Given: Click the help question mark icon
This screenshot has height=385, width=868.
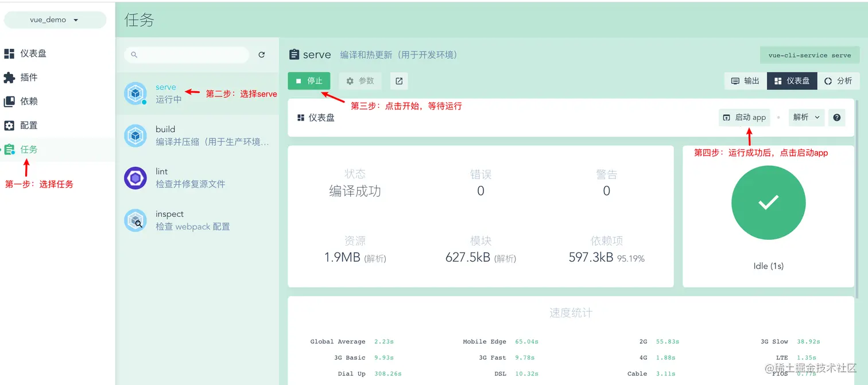Looking at the screenshot, I should point(837,117).
